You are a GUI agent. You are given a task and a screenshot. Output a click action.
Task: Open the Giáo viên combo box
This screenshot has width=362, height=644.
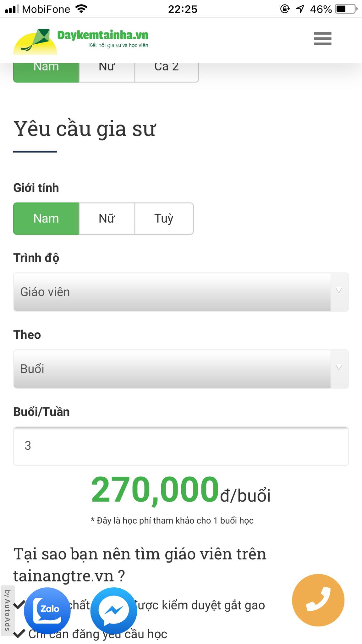172,292
